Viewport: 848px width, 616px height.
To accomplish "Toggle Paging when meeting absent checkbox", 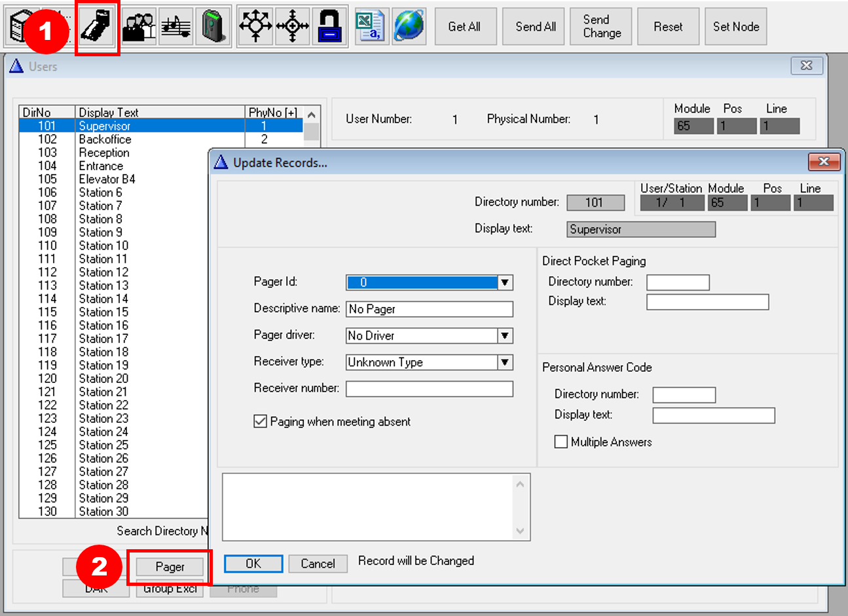I will pyautogui.click(x=261, y=422).
